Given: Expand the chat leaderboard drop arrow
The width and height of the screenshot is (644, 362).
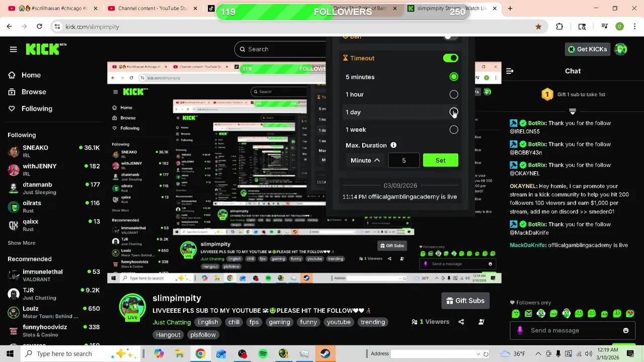Looking at the screenshot, I should (573, 111).
